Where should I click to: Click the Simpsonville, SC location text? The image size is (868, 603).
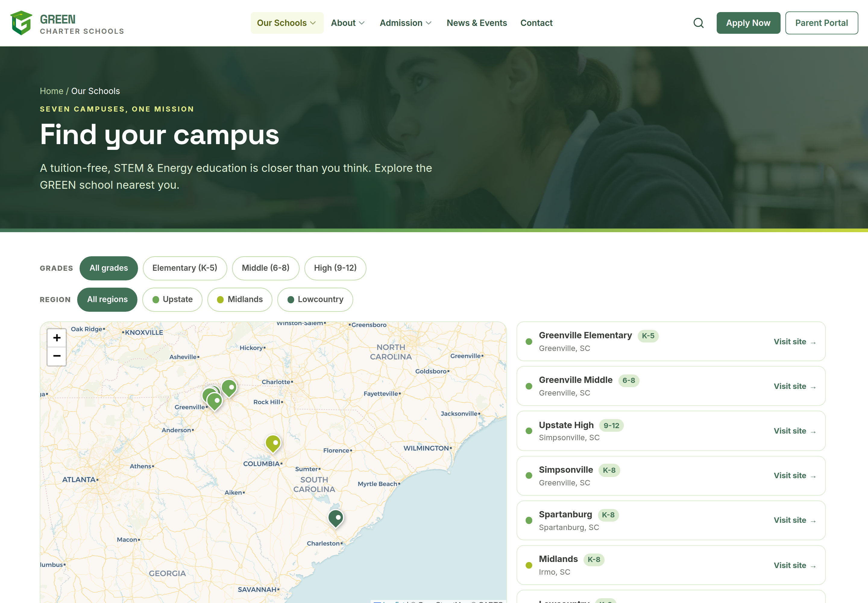coord(569,438)
